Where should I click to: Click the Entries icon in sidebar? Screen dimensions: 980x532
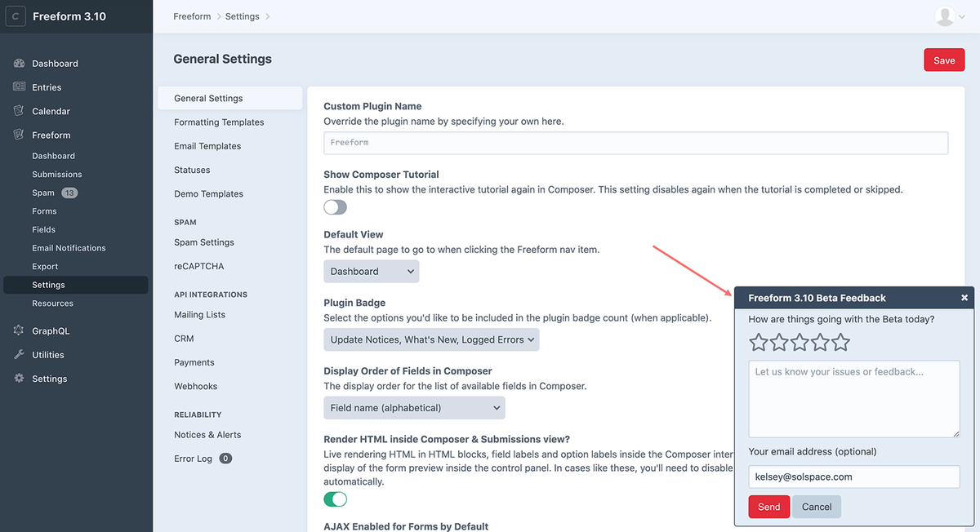pyautogui.click(x=19, y=87)
